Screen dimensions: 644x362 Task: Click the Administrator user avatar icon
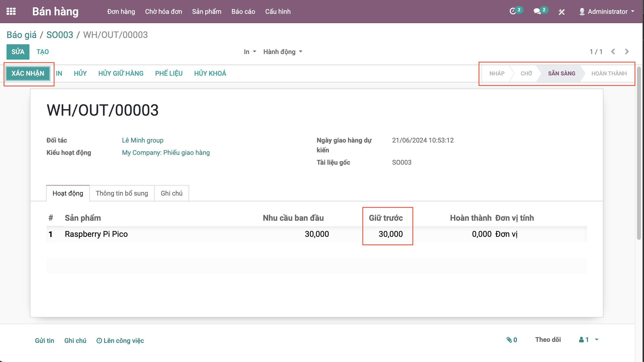pyautogui.click(x=582, y=12)
